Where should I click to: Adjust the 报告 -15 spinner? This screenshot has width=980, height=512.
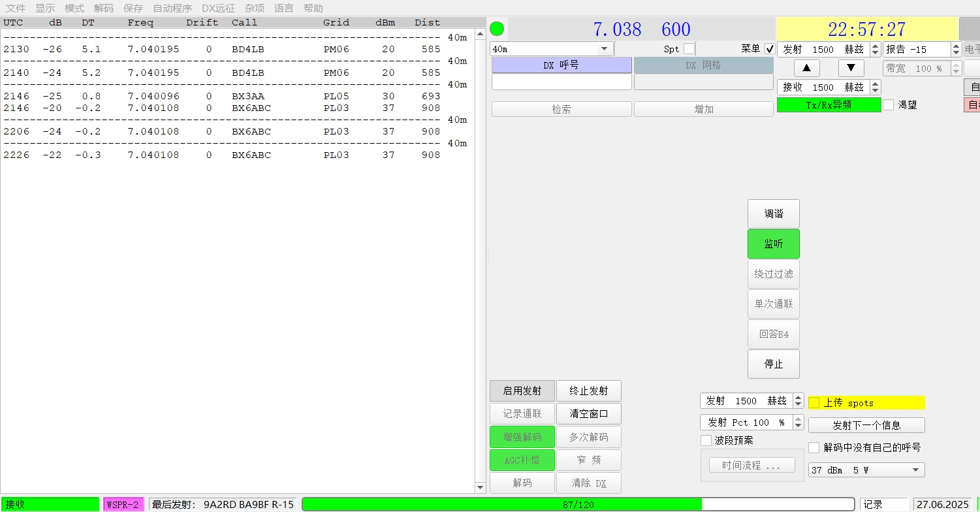pos(923,50)
